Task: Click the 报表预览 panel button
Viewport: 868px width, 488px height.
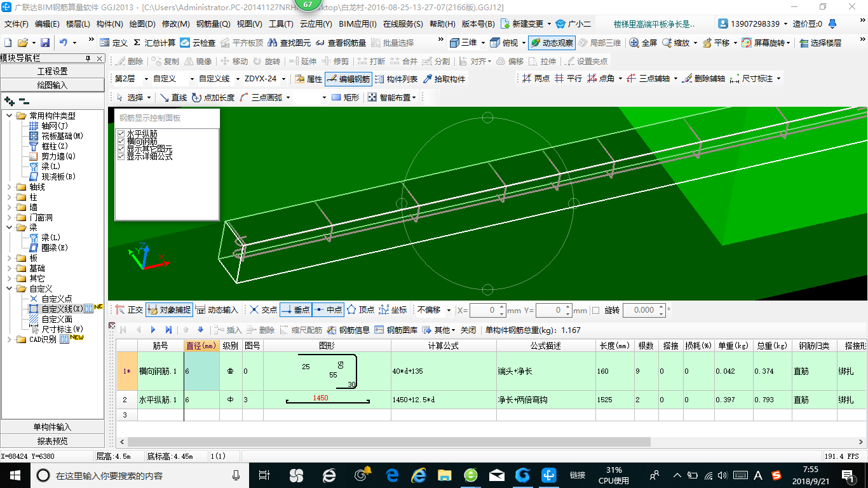Action: pyautogui.click(x=52, y=441)
